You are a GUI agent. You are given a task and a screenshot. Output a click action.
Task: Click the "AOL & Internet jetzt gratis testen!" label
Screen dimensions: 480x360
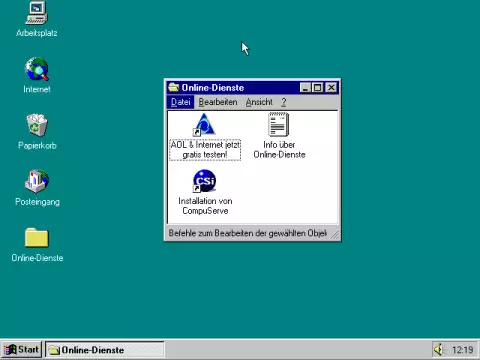[x=205, y=150]
